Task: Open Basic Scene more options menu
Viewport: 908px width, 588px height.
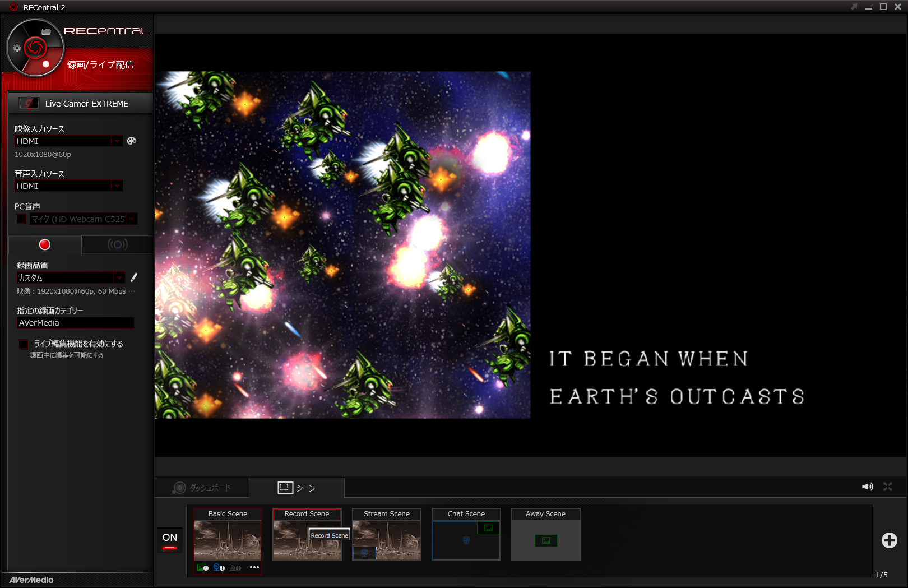Action: tap(254, 567)
